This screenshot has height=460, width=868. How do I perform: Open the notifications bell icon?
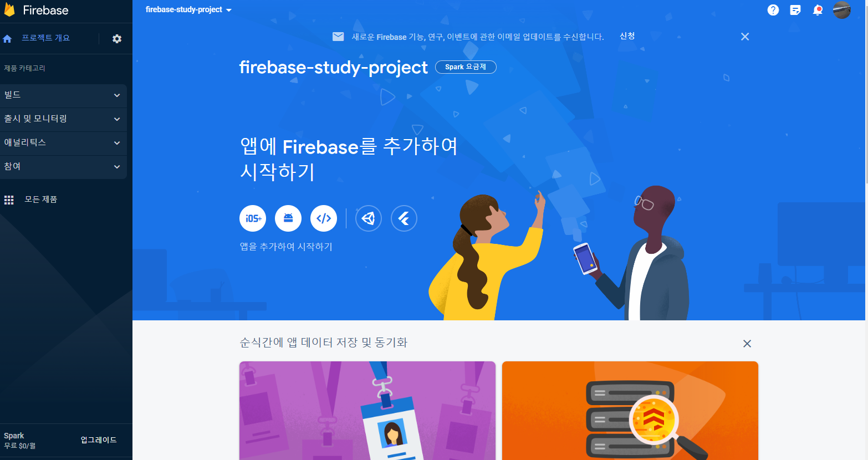pyautogui.click(x=818, y=10)
